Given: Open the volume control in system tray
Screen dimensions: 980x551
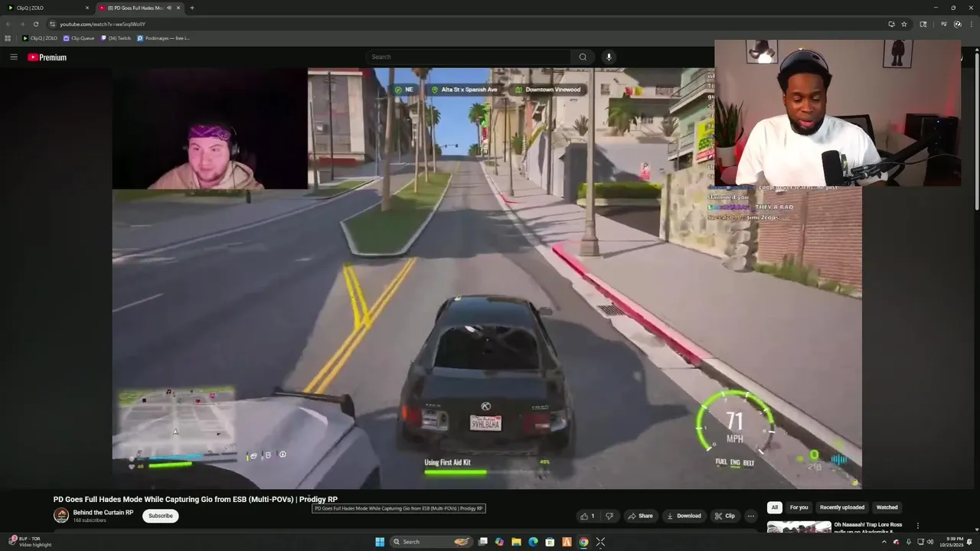Looking at the screenshot, I should click(x=930, y=542).
